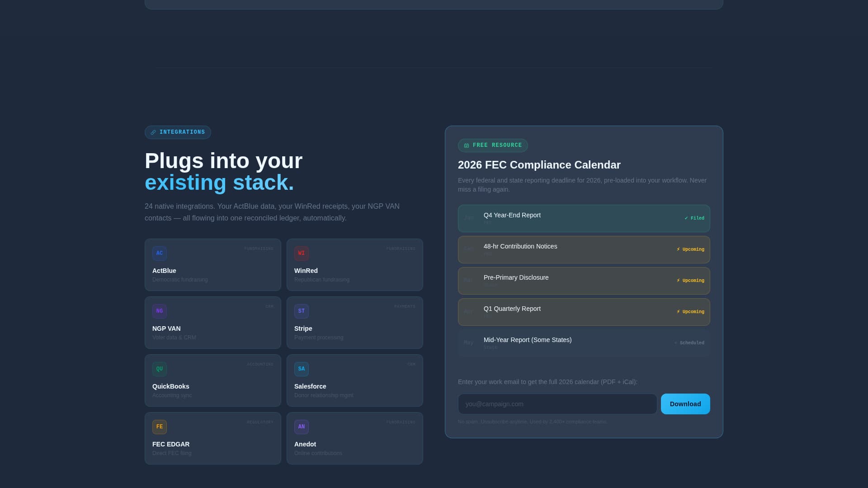Select the Pre-Primary Disclosure row title
The width and height of the screenshot is (868, 488).
(x=516, y=277)
